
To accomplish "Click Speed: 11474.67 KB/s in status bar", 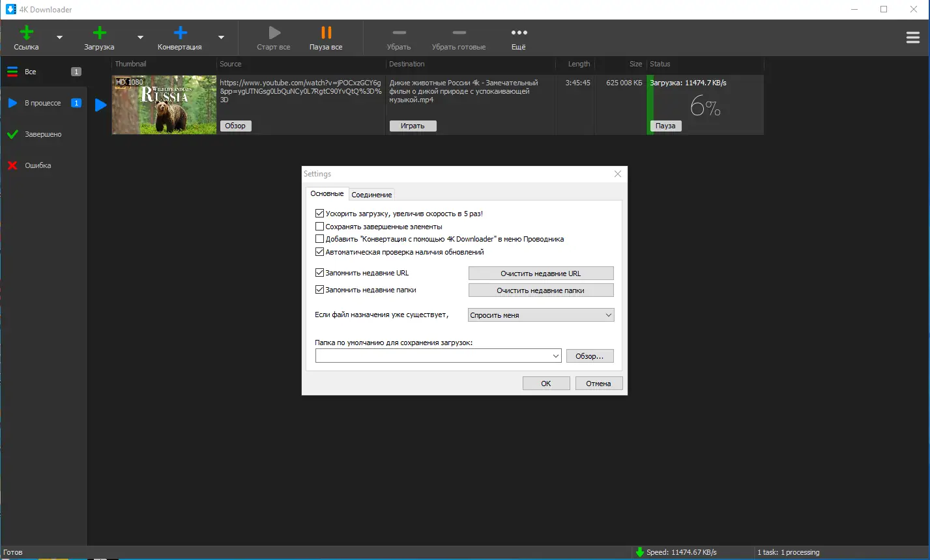I will [681, 552].
